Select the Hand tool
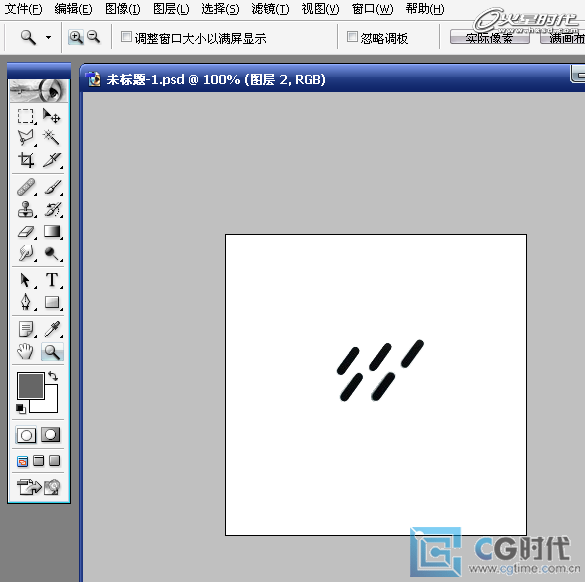Image resolution: width=585 pixels, height=582 pixels. point(26,351)
